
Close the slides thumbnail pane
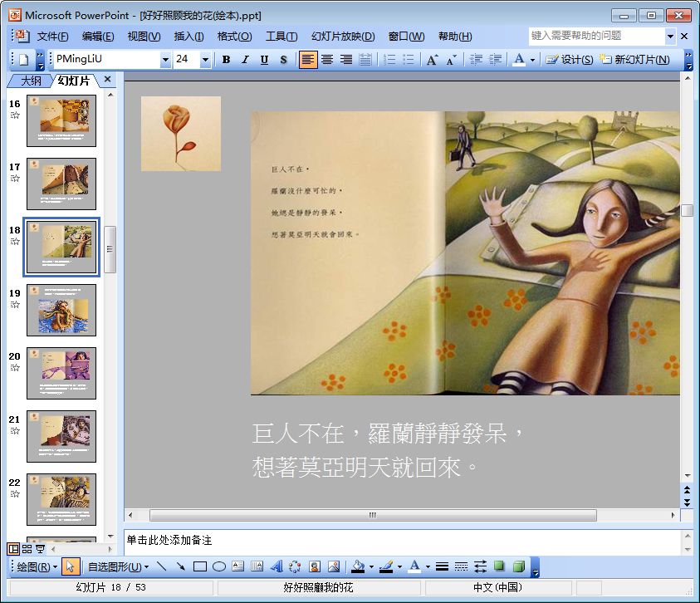click(108, 80)
